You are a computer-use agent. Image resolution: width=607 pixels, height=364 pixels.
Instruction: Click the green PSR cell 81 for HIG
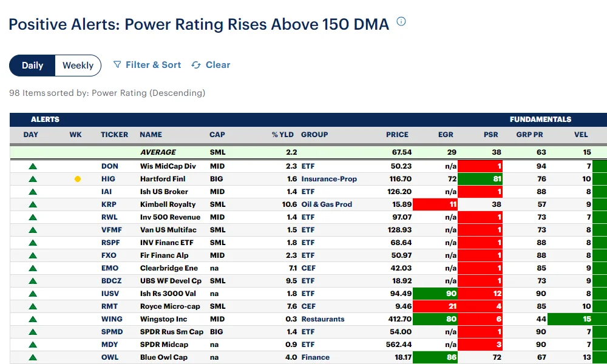[x=480, y=179]
